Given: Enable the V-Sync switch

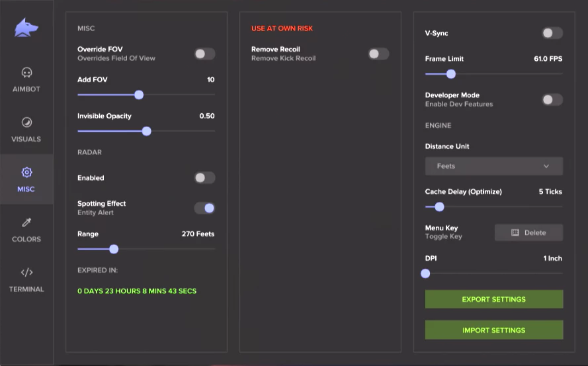Looking at the screenshot, I should [552, 33].
